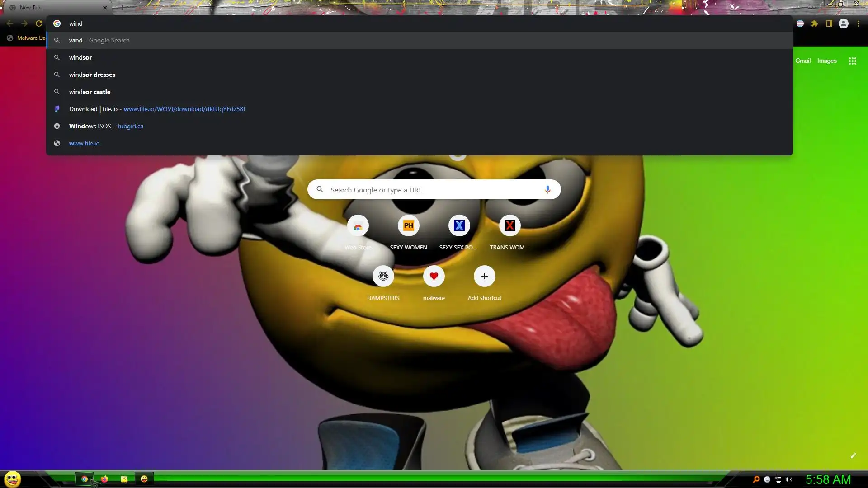
Task: Open the Extensions puzzle-piece menu
Action: point(815,23)
